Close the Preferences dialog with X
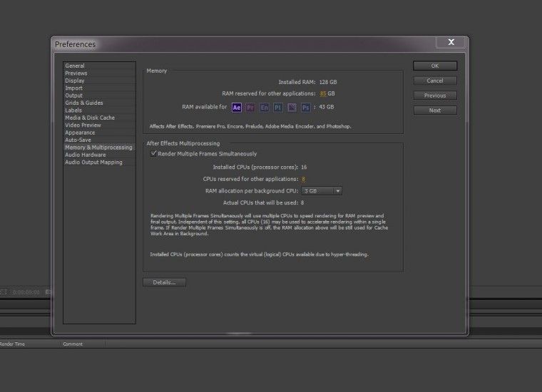Screen dimensions: 542x392 [451, 43]
